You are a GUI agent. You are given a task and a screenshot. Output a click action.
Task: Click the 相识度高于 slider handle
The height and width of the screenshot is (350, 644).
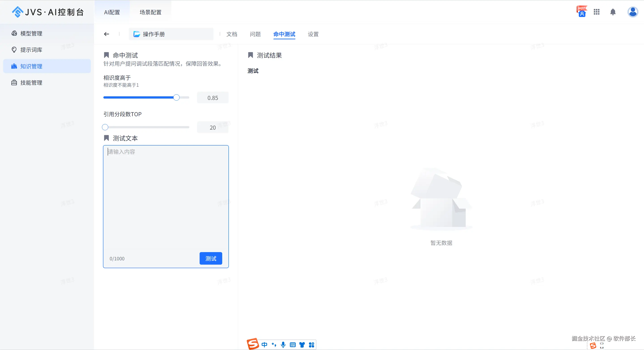[176, 98]
